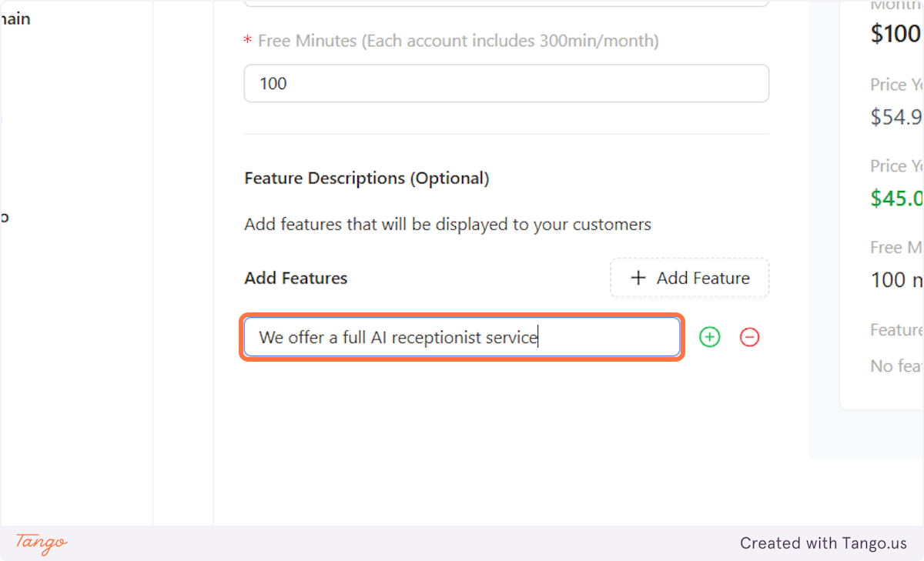This screenshot has width=924, height=561.
Task: Click the 100 min Free Minutes value in the summary
Action: (x=895, y=279)
